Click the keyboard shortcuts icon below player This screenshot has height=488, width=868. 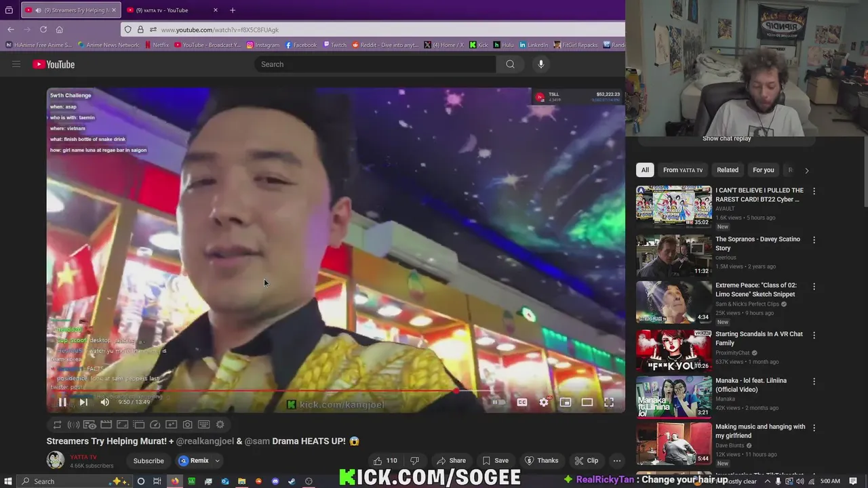[x=203, y=424]
